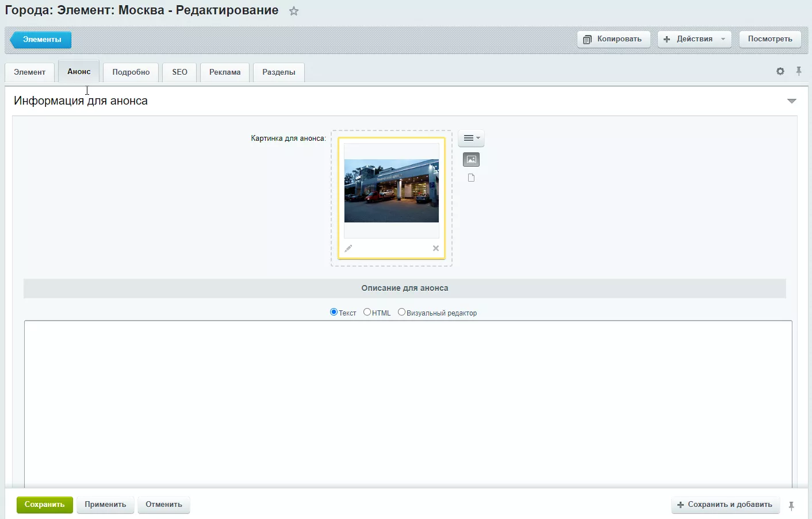Image resolution: width=812 pixels, height=519 pixels.
Task: Switch to the SEO tab
Action: [179, 72]
